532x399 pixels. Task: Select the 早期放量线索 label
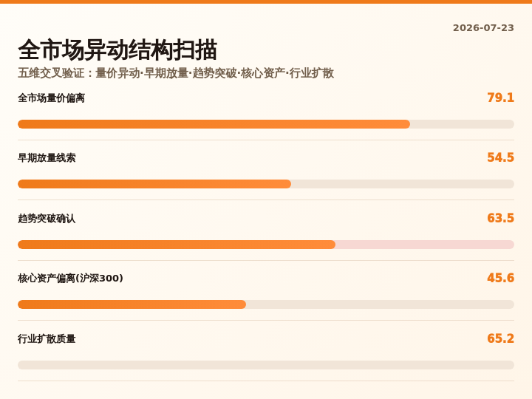pyautogui.click(x=47, y=158)
